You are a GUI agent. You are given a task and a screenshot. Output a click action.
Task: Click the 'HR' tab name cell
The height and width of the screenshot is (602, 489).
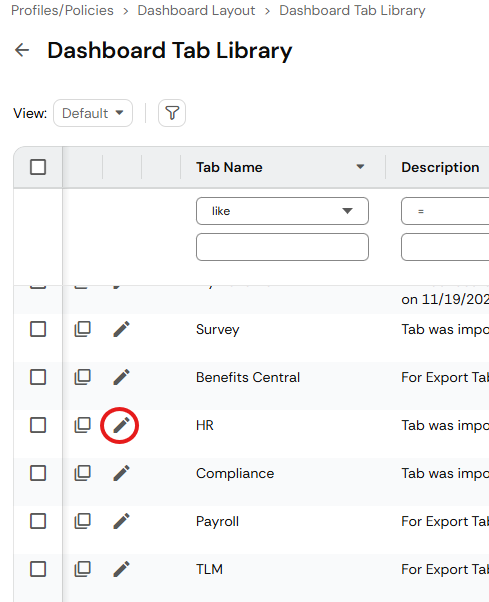[205, 425]
